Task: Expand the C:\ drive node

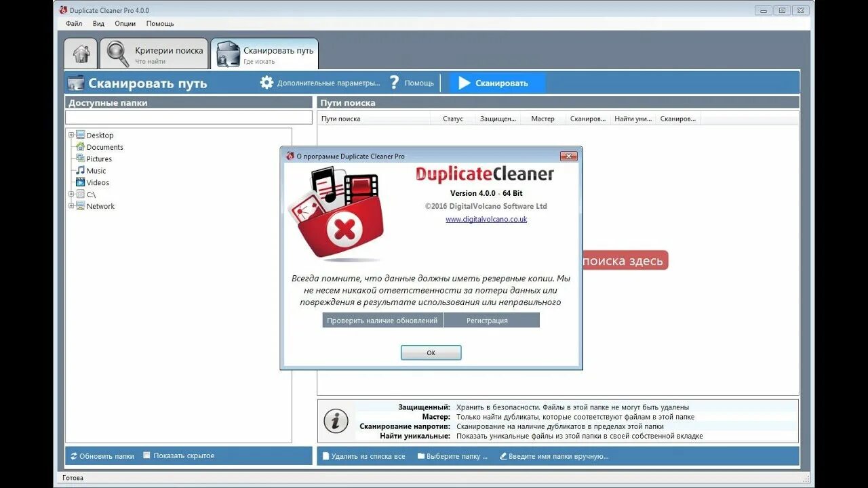Action: tap(71, 194)
